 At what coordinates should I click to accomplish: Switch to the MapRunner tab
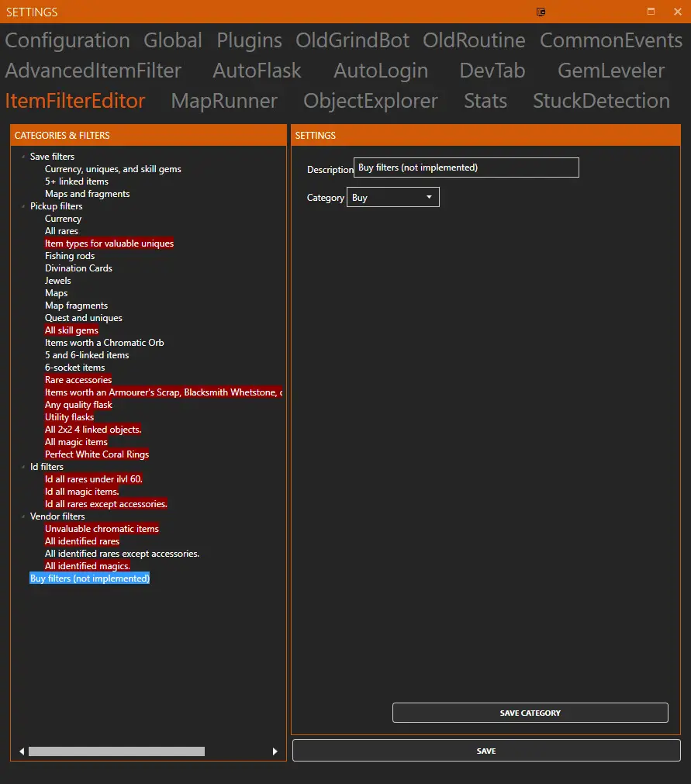click(x=223, y=101)
